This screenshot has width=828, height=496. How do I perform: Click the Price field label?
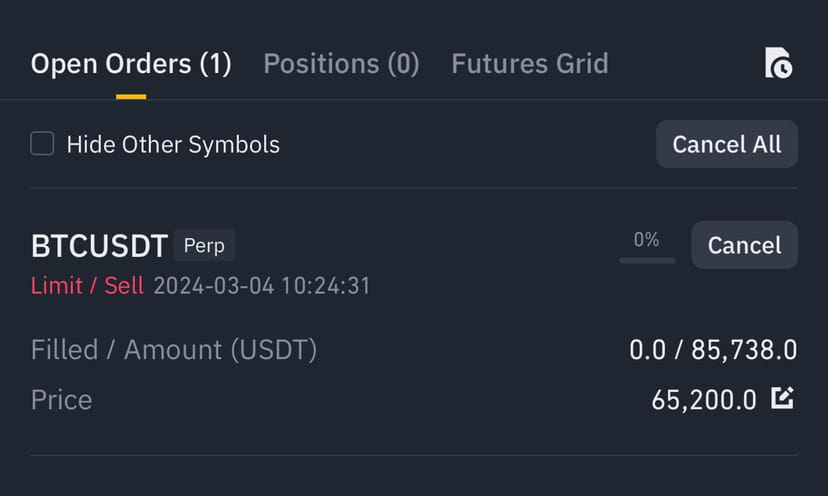[x=62, y=400]
